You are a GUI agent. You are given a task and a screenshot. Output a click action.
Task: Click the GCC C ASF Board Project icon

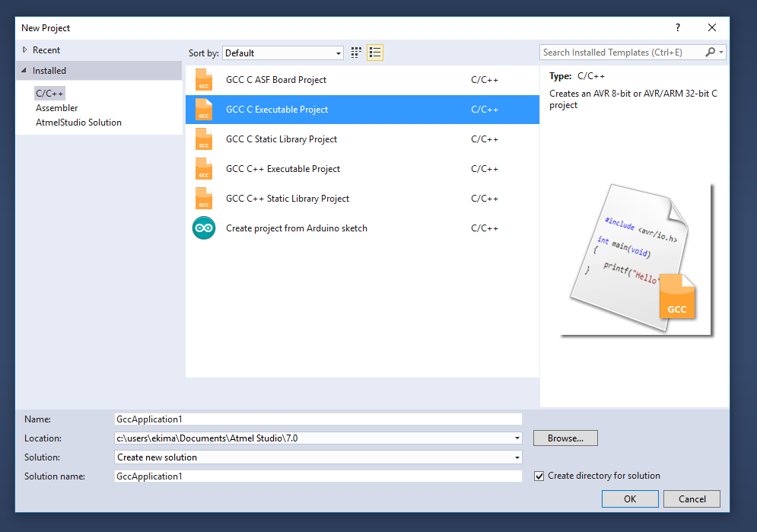point(204,80)
